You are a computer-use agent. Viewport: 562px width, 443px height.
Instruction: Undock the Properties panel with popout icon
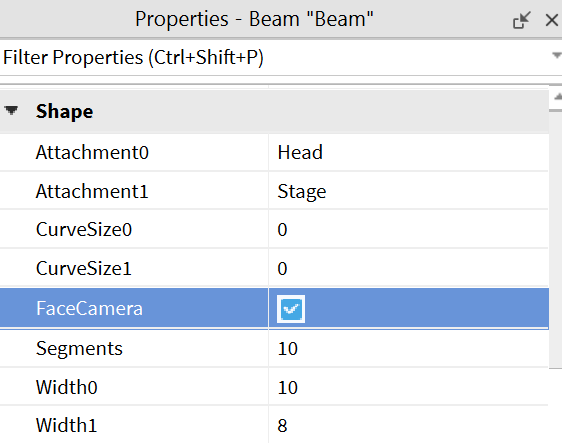pyautogui.click(x=521, y=20)
